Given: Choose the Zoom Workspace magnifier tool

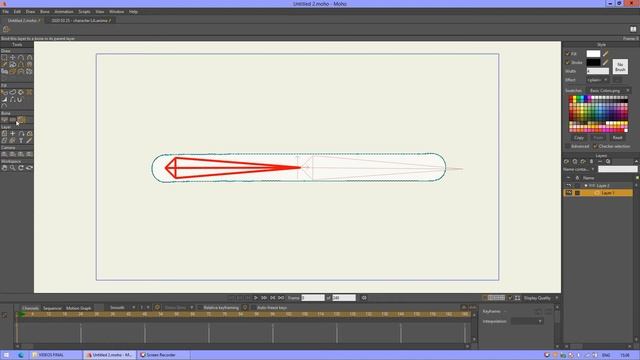Looking at the screenshot, I should (x=13, y=168).
